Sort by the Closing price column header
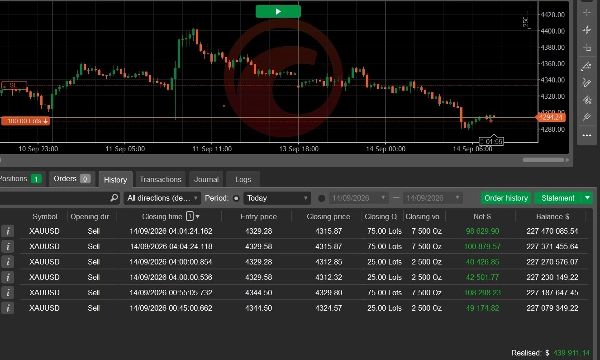The height and width of the screenshot is (360, 600). click(x=328, y=217)
